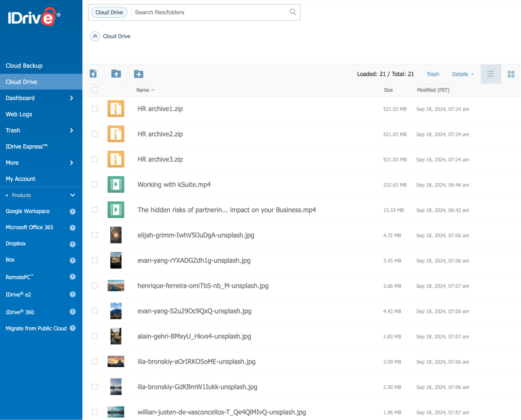The image size is (521, 420).
Task: Open help icon beside Microsoft Office 365
Action: [73, 228]
